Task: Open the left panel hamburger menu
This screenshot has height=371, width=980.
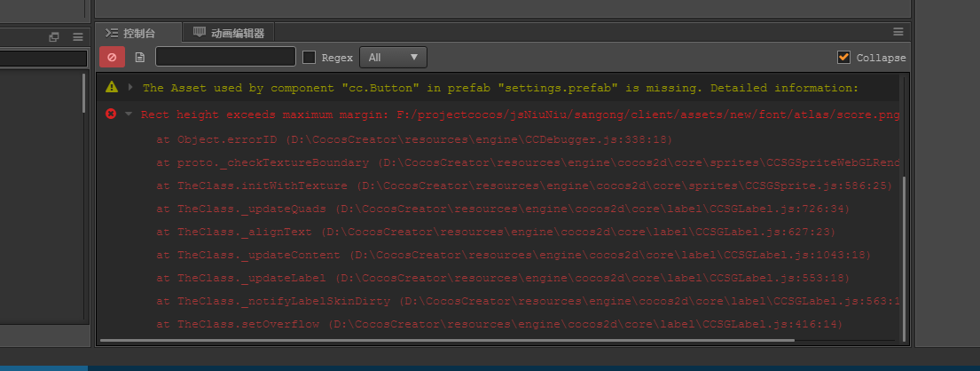Action: pos(77,36)
